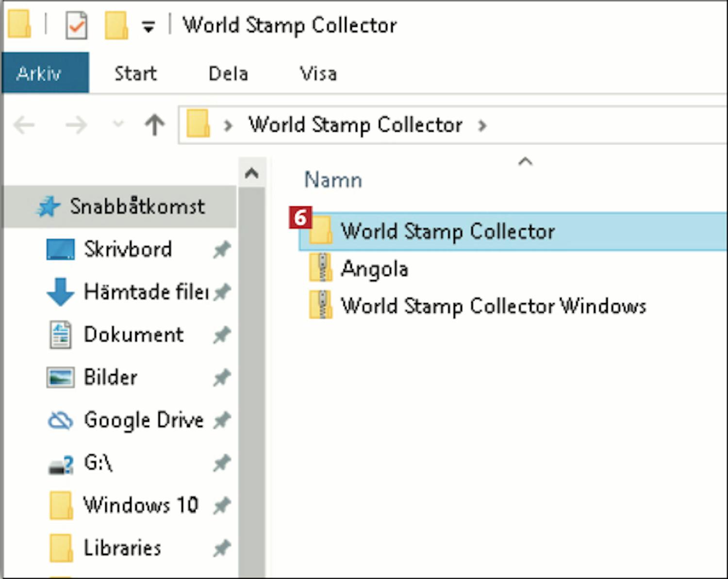Click the Hämtade filer download arrow icon
The height and width of the screenshot is (579, 728).
[60, 291]
